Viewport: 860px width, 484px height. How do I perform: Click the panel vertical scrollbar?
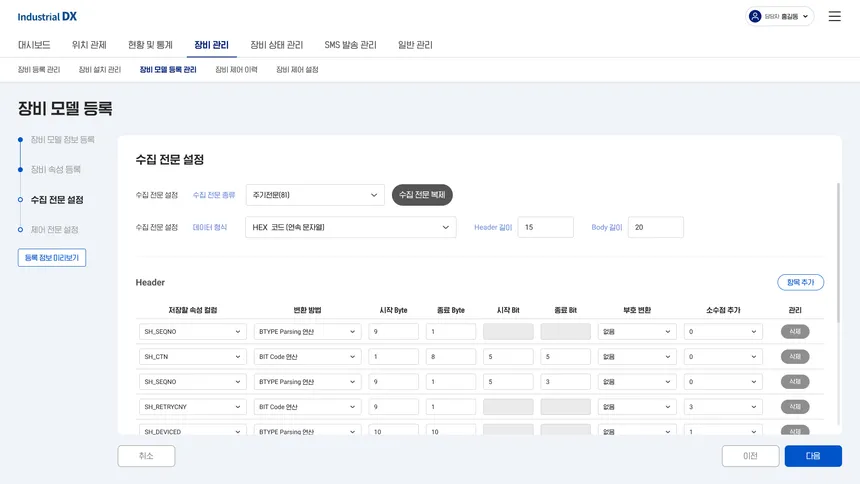tap(838, 252)
